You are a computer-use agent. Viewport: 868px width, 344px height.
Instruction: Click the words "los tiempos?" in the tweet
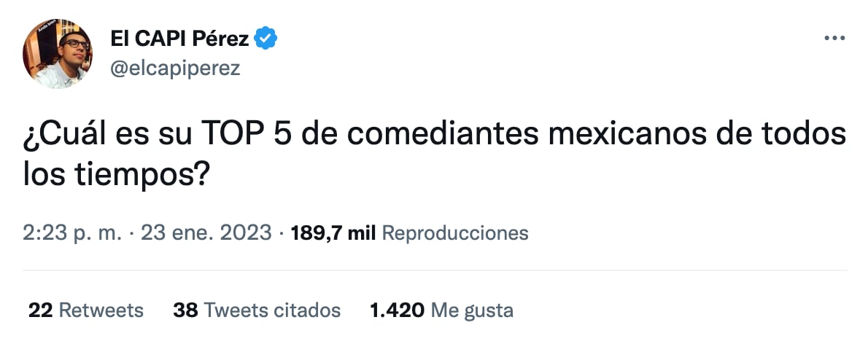coord(112,176)
